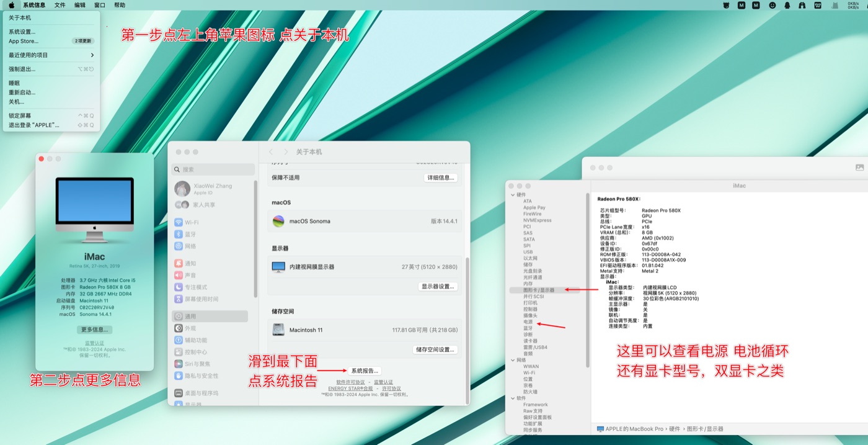The image size is (868, 445).
Task: Click the 储存空间设置... button
Action: click(435, 349)
